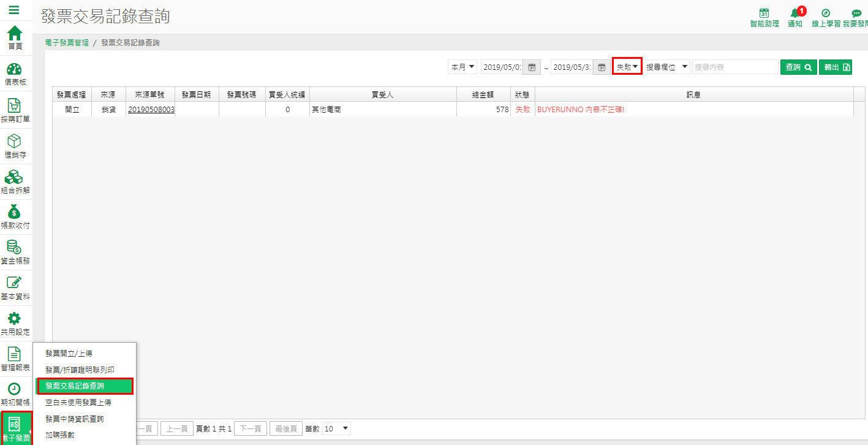The height and width of the screenshot is (445, 868).
Task: Open end date calendar picker
Action: coord(602,67)
